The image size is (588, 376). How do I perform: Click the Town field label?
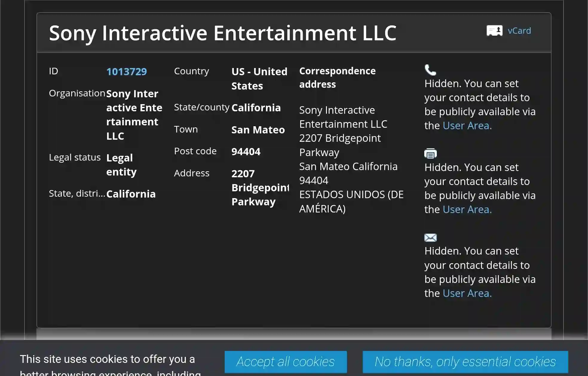click(x=186, y=129)
